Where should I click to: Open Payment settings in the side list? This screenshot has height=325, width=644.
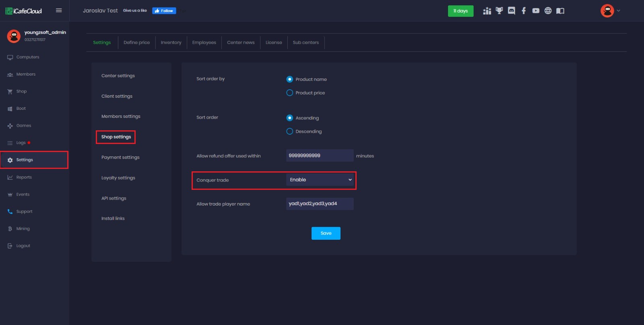[x=120, y=157]
